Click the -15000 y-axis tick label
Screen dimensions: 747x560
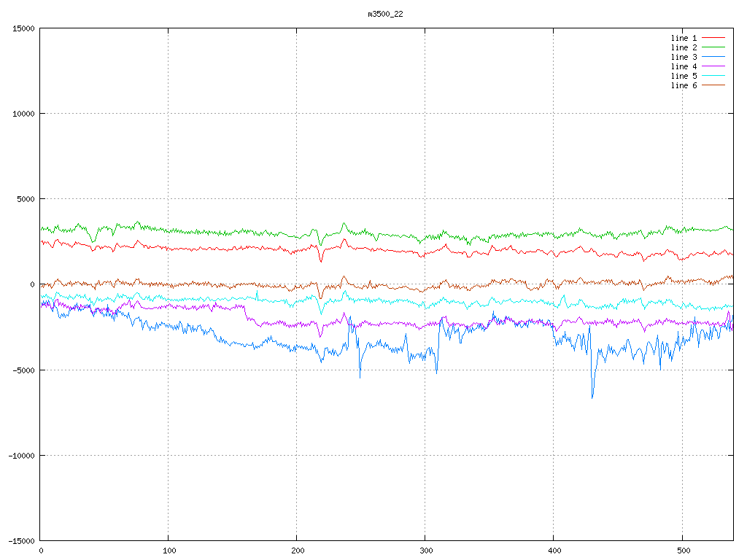(20, 540)
